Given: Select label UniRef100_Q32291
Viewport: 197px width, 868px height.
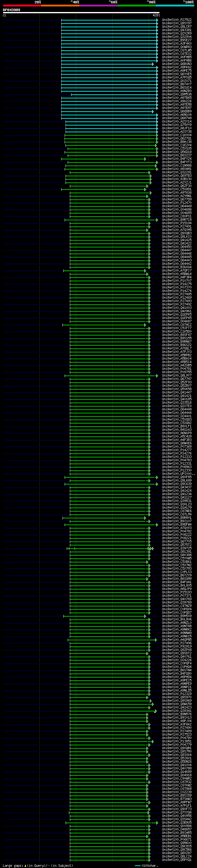Looking at the screenshot, I should 176,172.
